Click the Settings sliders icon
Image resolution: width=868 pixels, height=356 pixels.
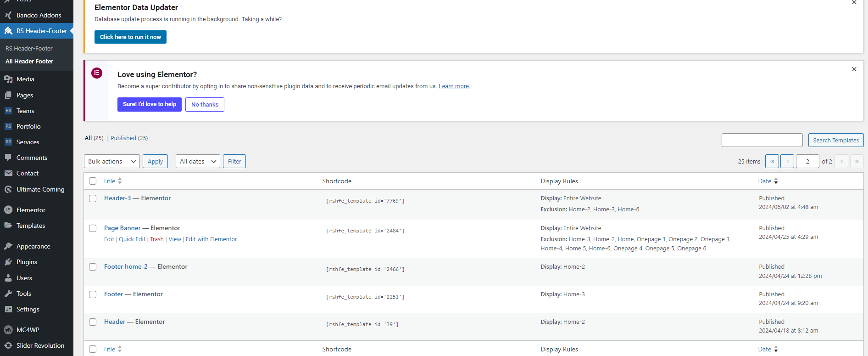pyautogui.click(x=8, y=309)
